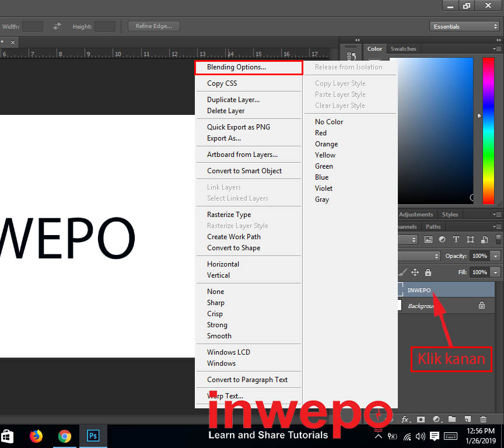Screen dimensions: 504x448
Task: Toggle lock position for the layer
Action: point(415,272)
